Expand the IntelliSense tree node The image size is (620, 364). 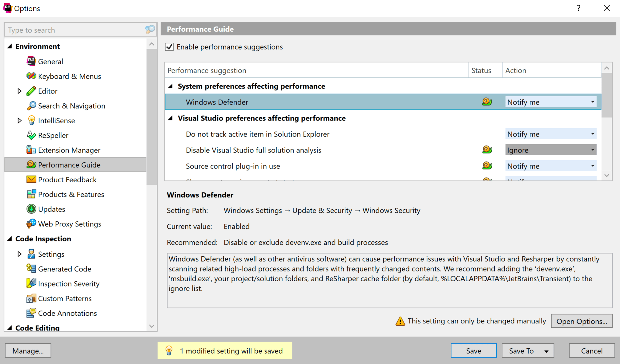coord(19,121)
